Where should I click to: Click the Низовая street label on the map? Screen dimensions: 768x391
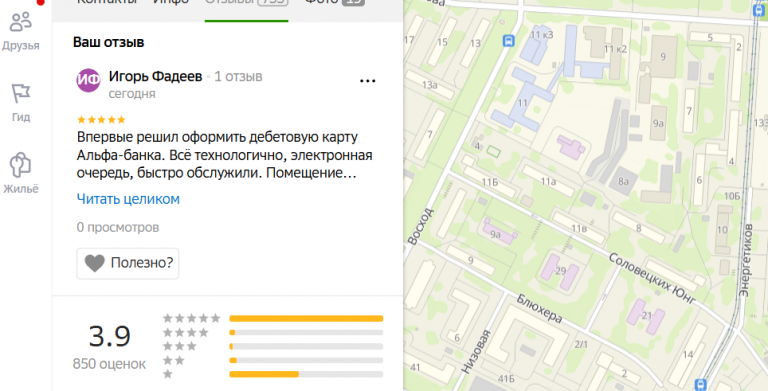[x=476, y=352]
